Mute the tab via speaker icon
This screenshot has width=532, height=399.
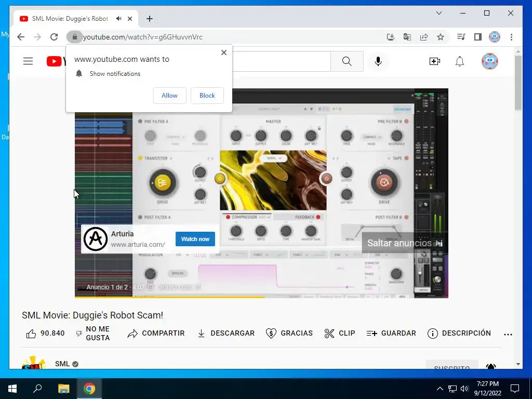tap(118, 19)
